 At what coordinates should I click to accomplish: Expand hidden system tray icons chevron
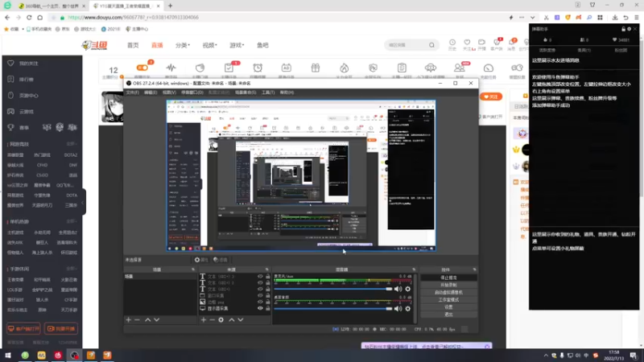546,356
